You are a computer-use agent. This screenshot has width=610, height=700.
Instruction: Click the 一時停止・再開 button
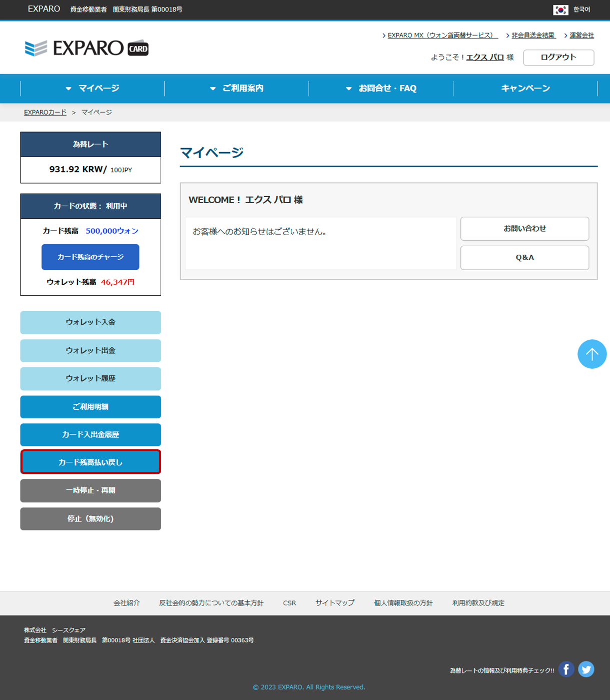pyautogui.click(x=91, y=490)
